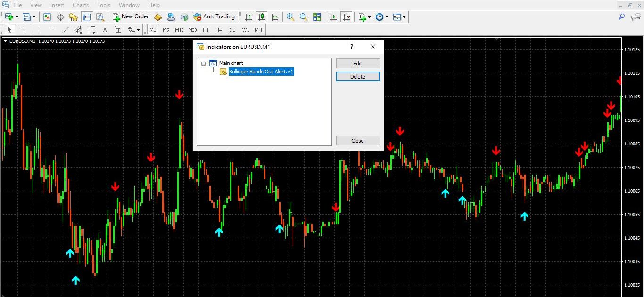This screenshot has height=297, width=644.
Task: Select the Crosshair tool
Action: pyautogui.click(x=23, y=29)
